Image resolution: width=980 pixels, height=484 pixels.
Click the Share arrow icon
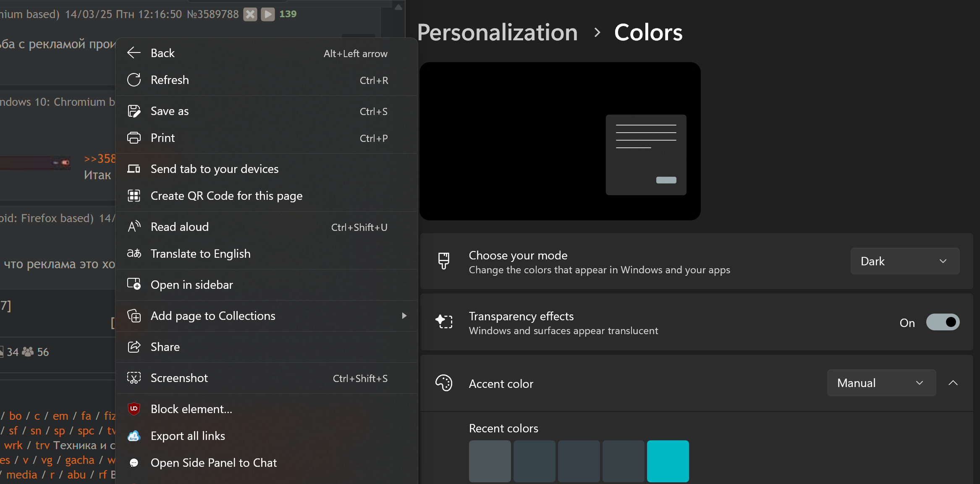[x=134, y=347]
